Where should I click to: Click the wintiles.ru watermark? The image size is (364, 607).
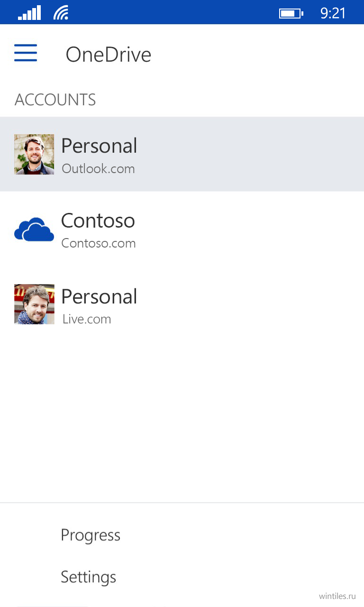pos(337,596)
